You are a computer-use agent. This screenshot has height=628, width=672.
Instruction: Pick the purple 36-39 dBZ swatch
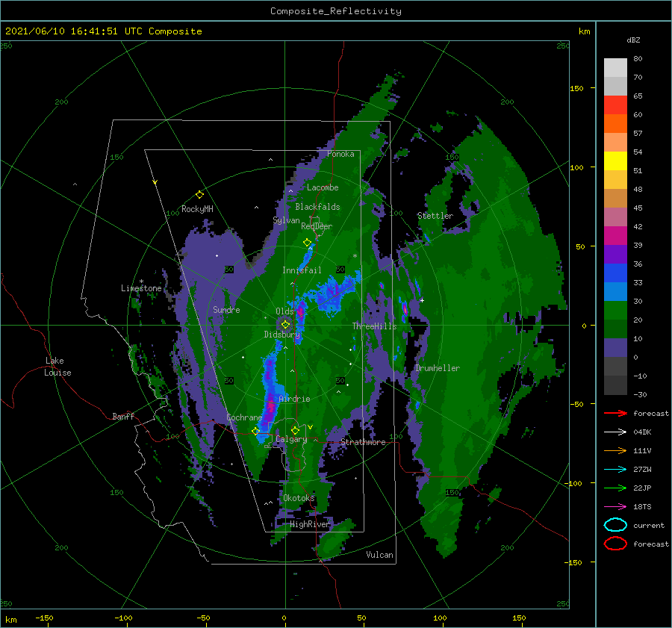coord(615,255)
